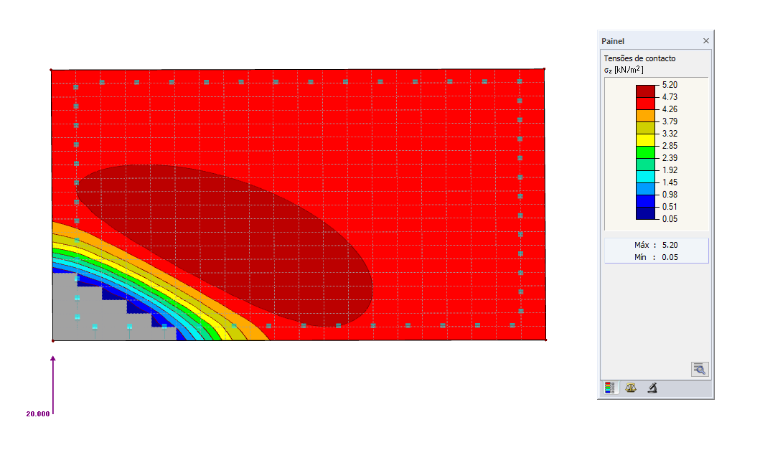Click the 5.20 value atop the color scale
The image size is (760, 450).
click(670, 85)
